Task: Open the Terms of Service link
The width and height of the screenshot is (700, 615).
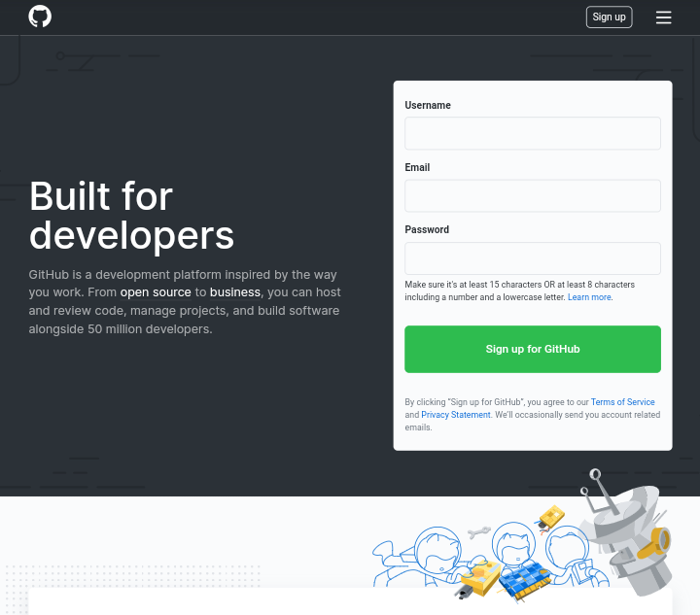Action: coord(622,402)
